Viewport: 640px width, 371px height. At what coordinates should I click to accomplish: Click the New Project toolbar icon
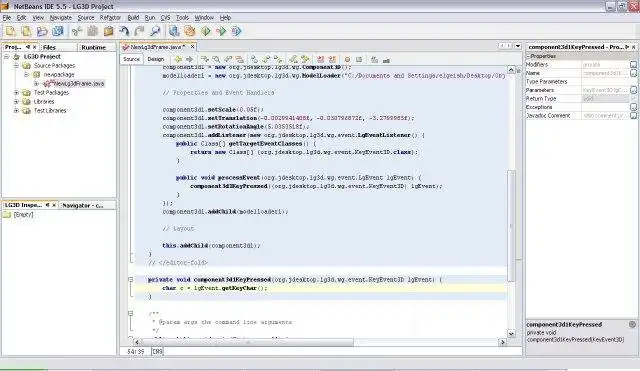(x=27, y=31)
